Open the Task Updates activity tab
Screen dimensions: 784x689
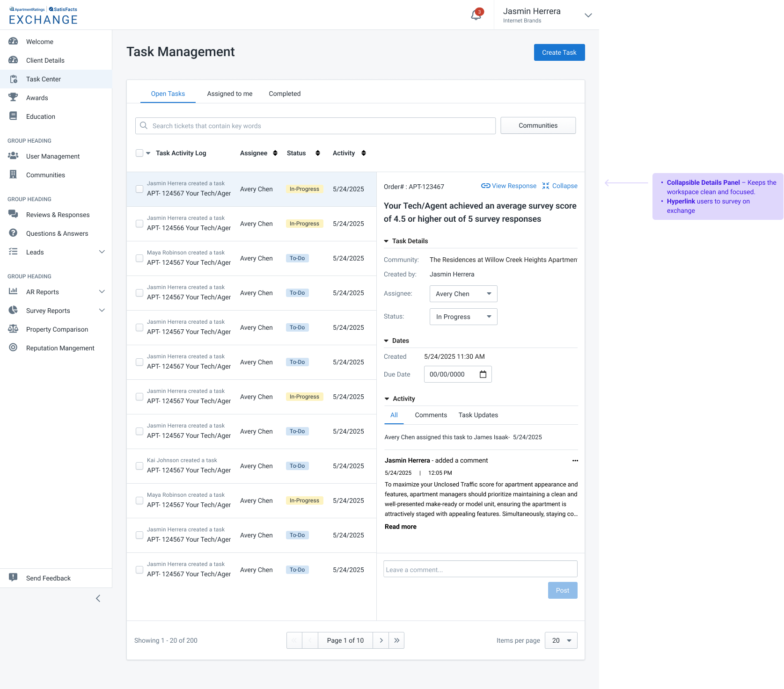pos(478,415)
